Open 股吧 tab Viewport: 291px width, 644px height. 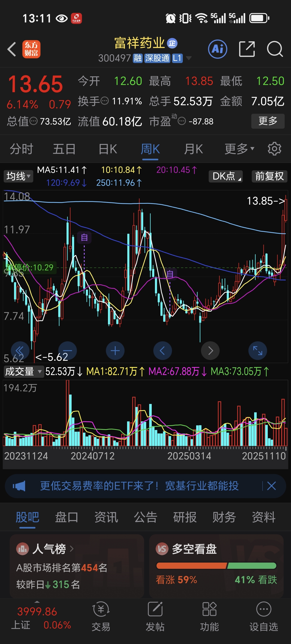(27, 517)
